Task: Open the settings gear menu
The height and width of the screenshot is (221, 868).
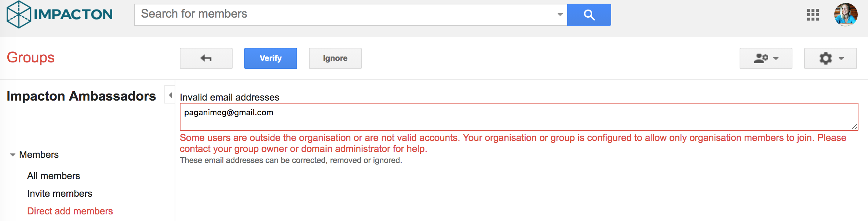Action: pyautogui.click(x=830, y=58)
